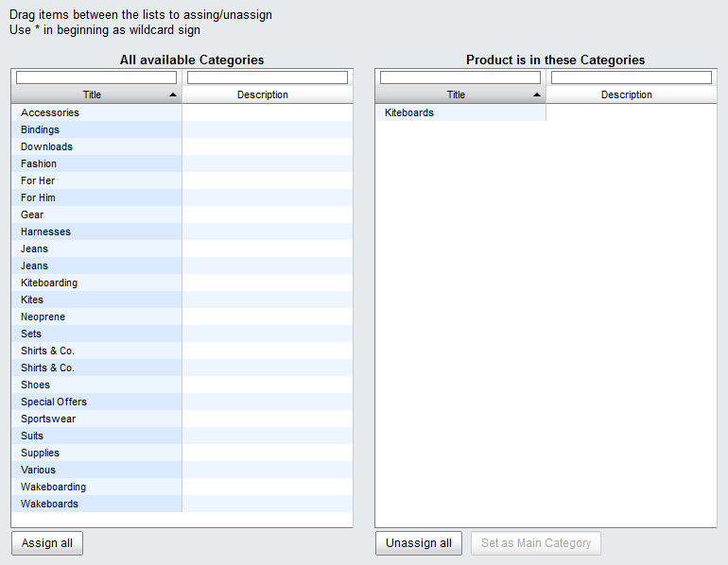Select the Sportswear category row
This screenshot has height=565, width=728.
[x=182, y=419]
